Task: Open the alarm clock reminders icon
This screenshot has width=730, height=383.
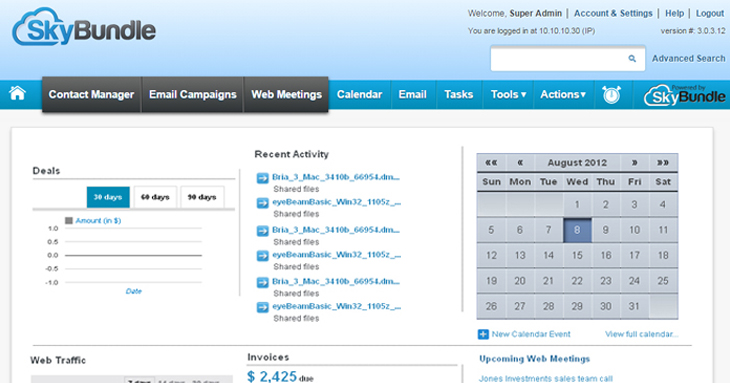Action: click(611, 94)
